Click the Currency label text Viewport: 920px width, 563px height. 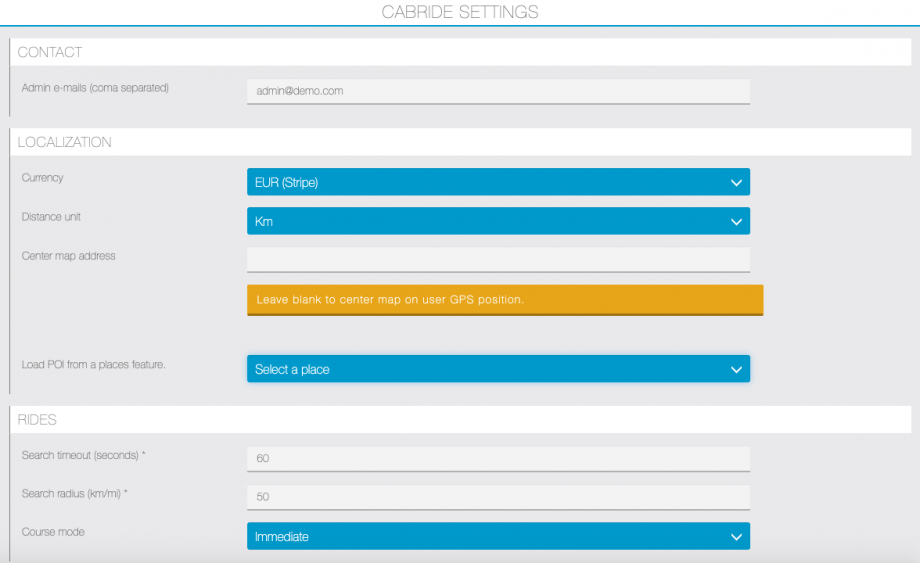pos(42,177)
